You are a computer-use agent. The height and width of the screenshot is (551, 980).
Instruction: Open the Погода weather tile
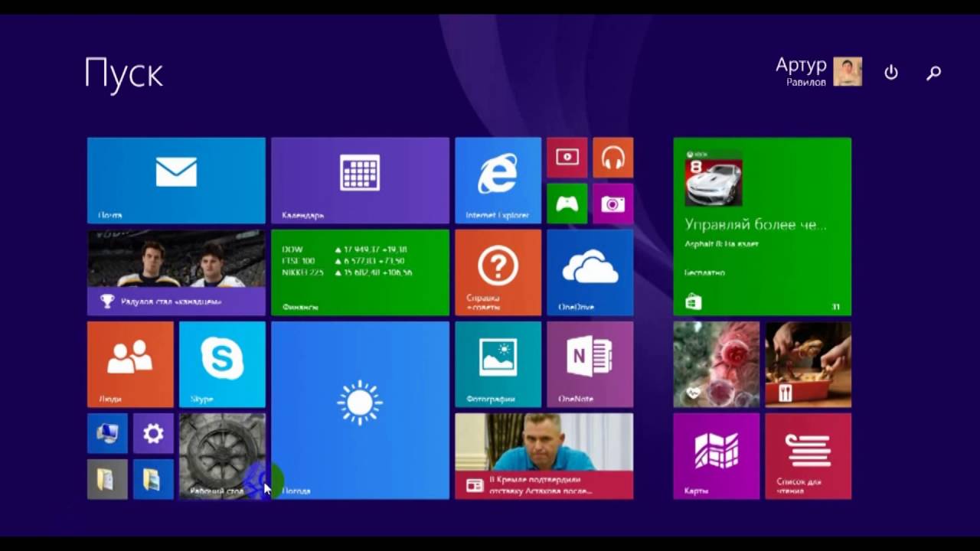pyautogui.click(x=360, y=410)
